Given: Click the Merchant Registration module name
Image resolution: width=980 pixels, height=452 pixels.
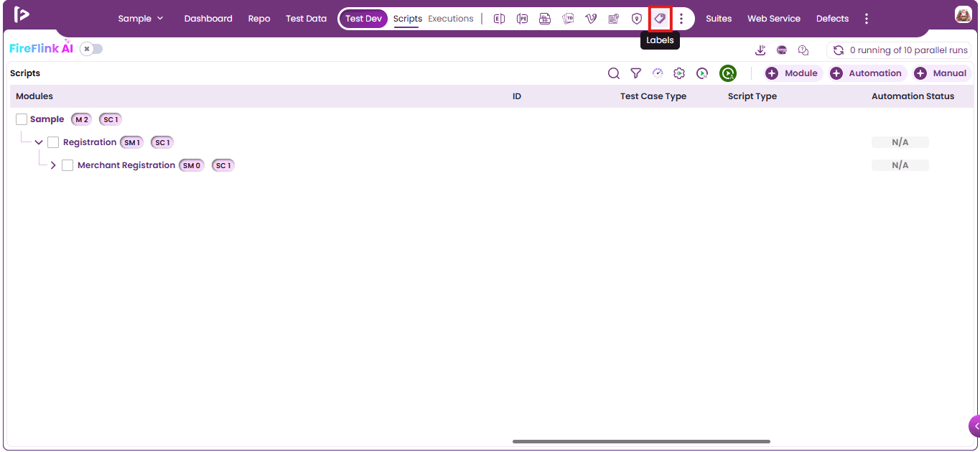Looking at the screenshot, I should point(126,165).
